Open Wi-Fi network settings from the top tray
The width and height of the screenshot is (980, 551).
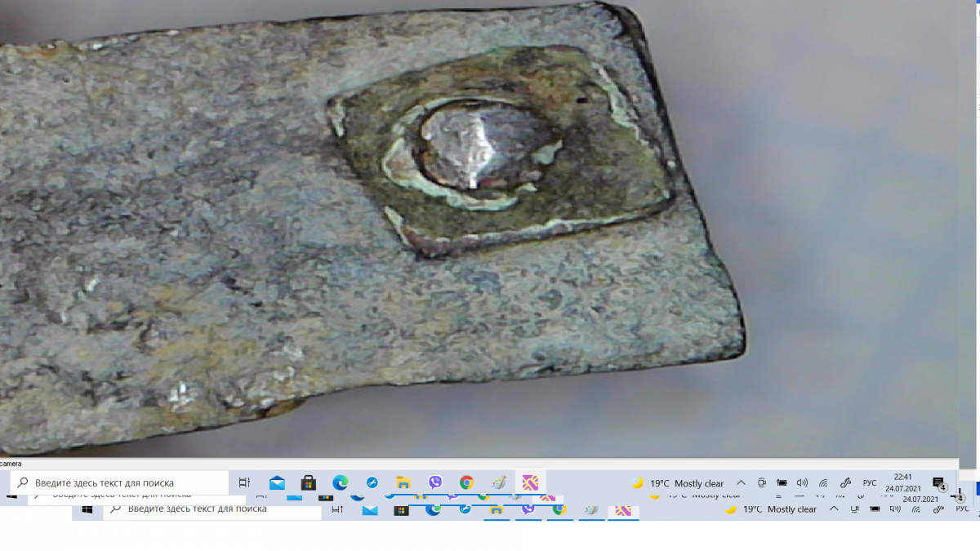click(x=823, y=483)
